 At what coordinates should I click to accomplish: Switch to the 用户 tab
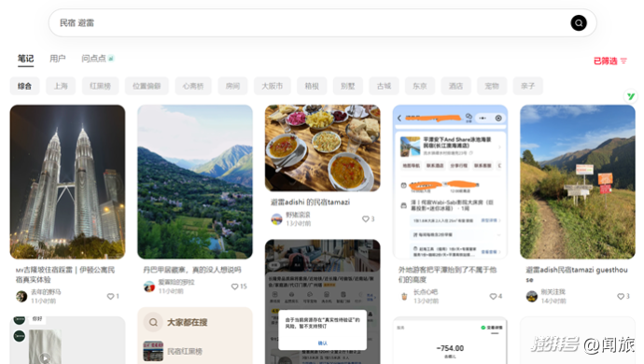click(58, 59)
